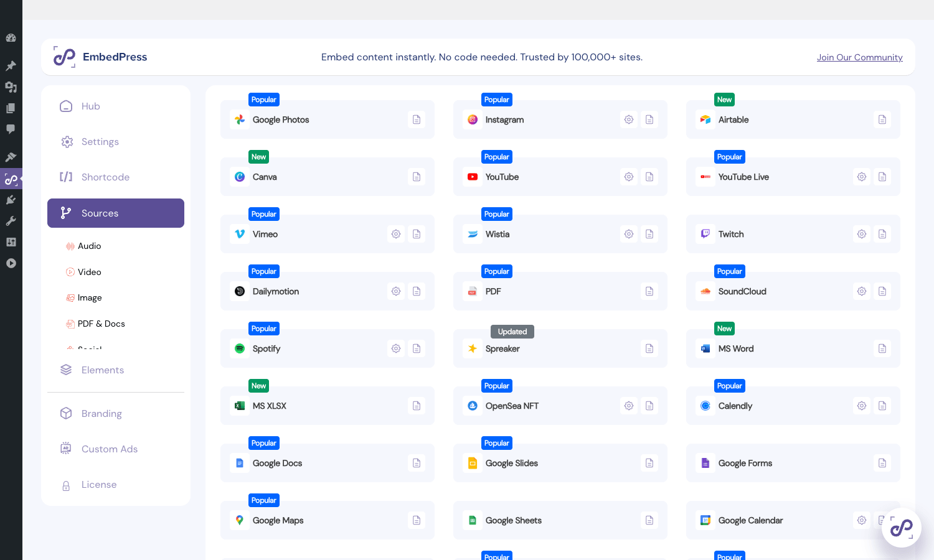Click the Join Our Community link
The height and width of the screenshot is (560, 934).
click(860, 57)
